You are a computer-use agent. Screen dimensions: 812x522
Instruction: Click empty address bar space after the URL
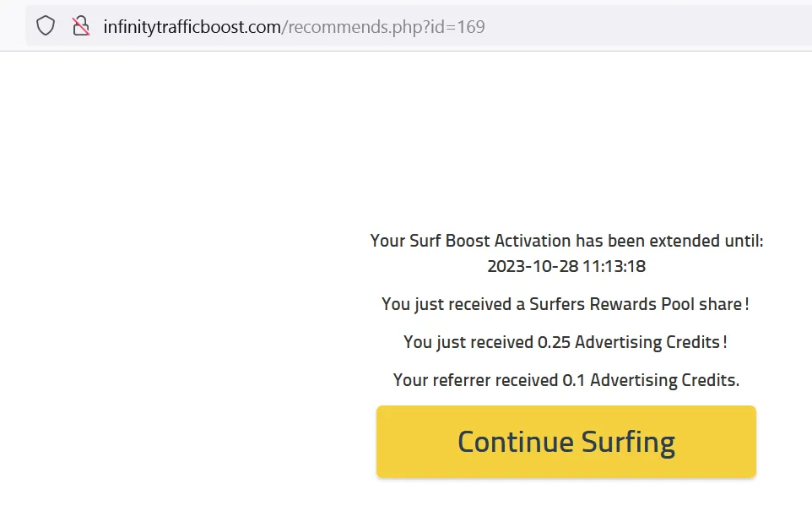[x=641, y=27]
